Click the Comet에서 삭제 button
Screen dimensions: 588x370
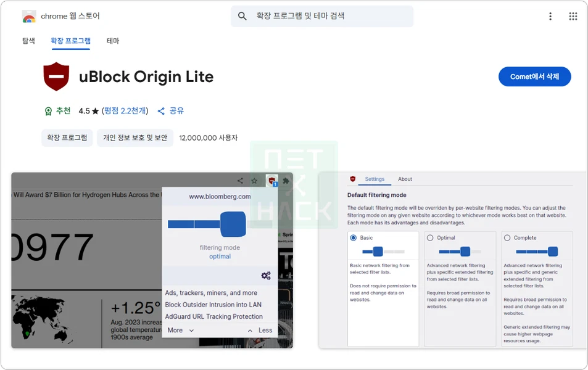[x=534, y=76]
